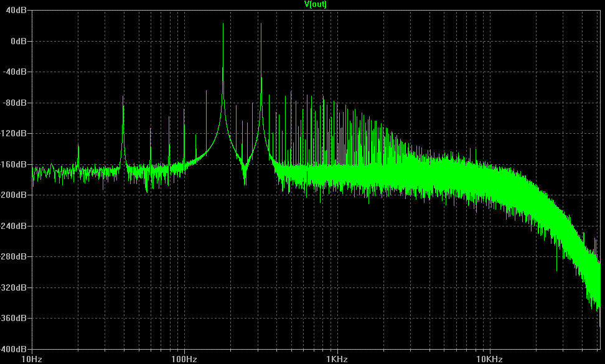The width and height of the screenshot is (605, 364).
Task: Click the -400dB axis label
Action: pyautogui.click(x=14, y=349)
